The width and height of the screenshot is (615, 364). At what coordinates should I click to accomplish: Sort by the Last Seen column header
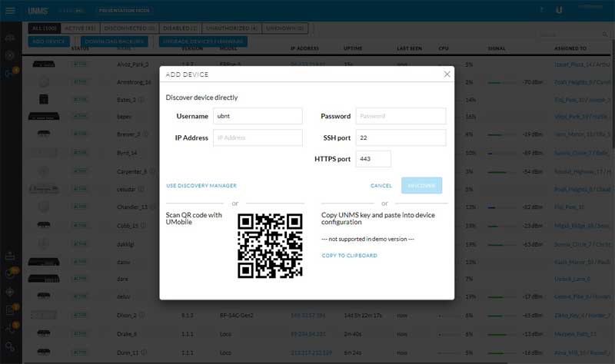pyautogui.click(x=410, y=48)
